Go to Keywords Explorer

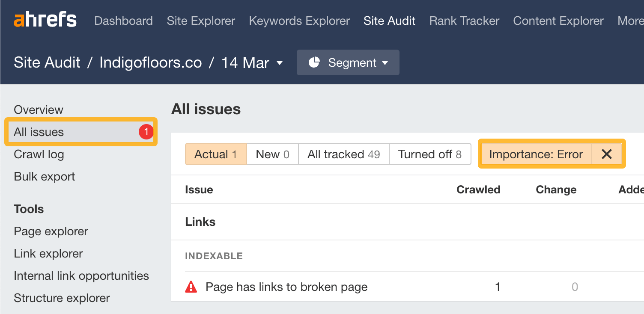(x=299, y=21)
